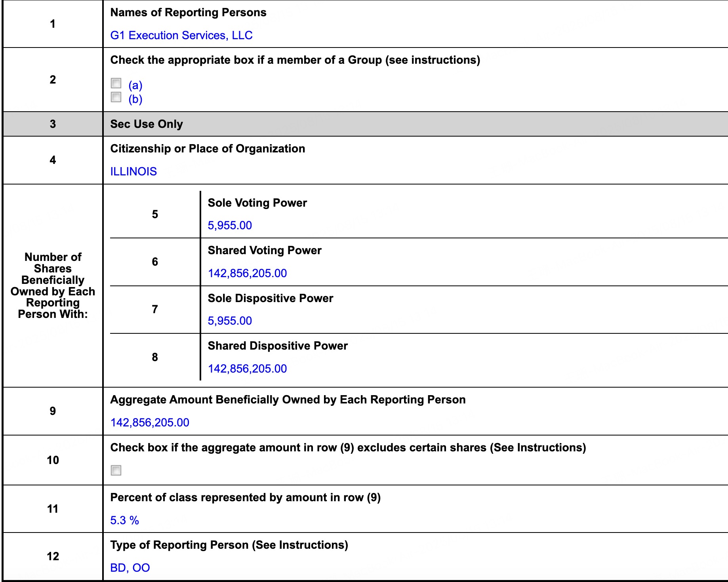728x582 pixels.
Task: Click row number 6 cell
Action: 155,262
